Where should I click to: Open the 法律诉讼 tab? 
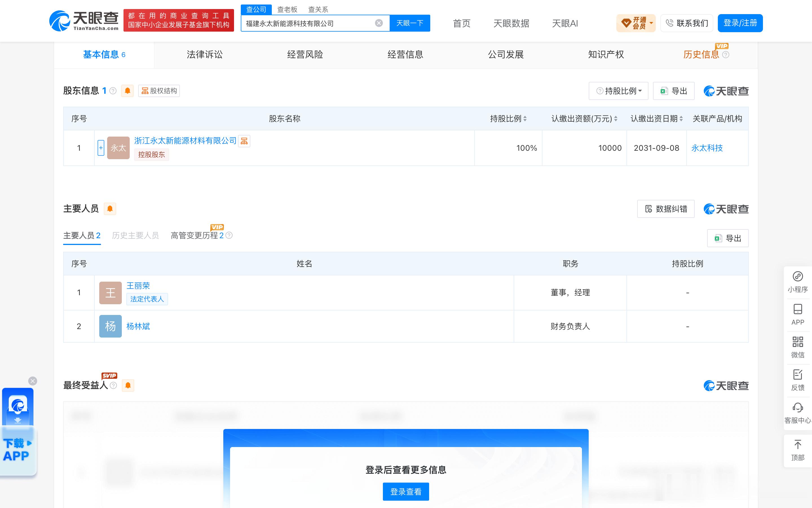(x=205, y=54)
